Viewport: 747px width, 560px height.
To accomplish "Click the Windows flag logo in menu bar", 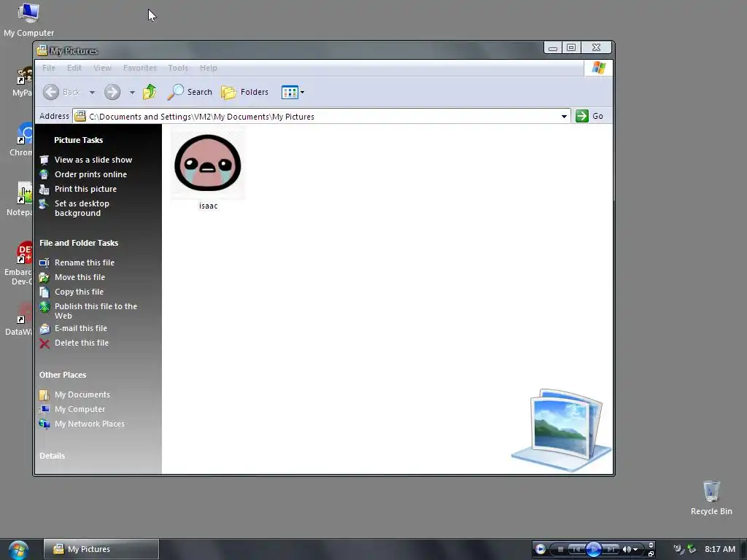I will pyautogui.click(x=598, y=68).
